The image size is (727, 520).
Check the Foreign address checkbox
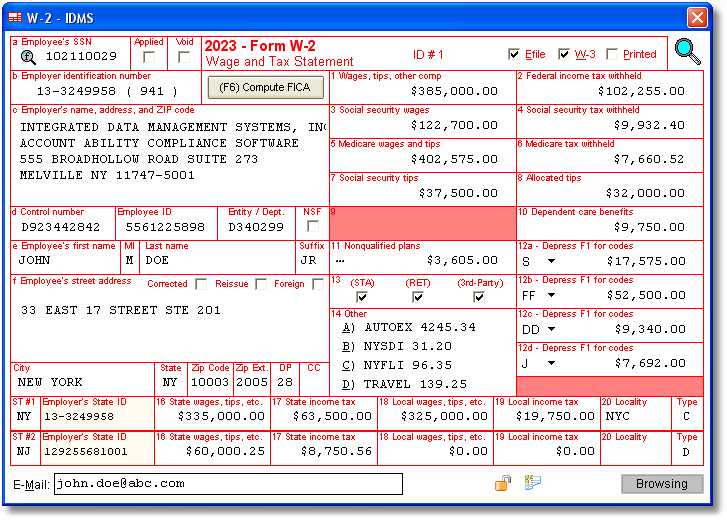coord(318,284)
